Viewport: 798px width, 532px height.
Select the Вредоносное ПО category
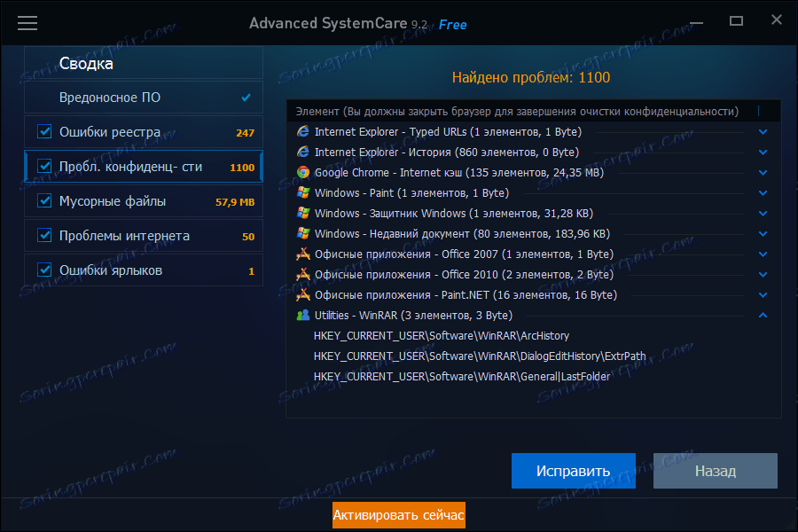pyautogui.click(x=144, y=98)
